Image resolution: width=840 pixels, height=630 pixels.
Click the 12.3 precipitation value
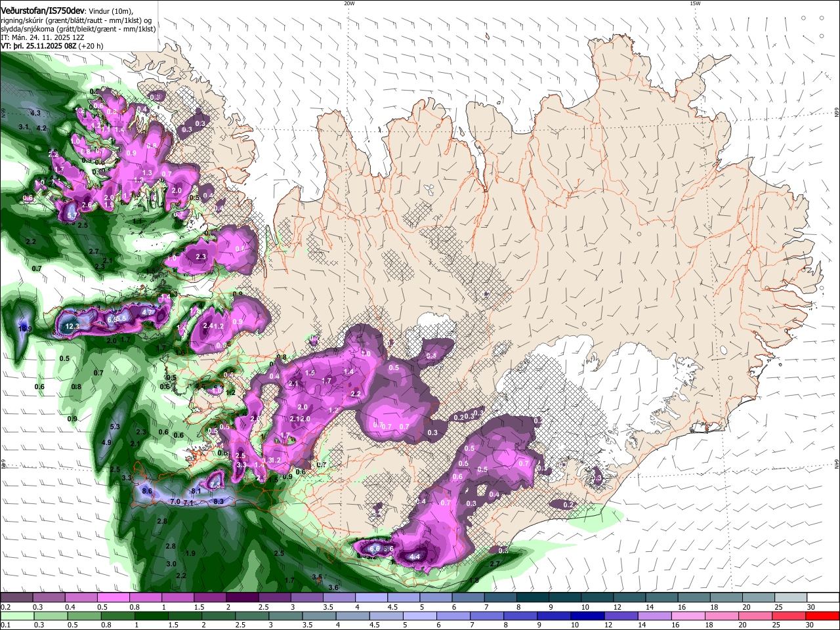tap(72, 326)
